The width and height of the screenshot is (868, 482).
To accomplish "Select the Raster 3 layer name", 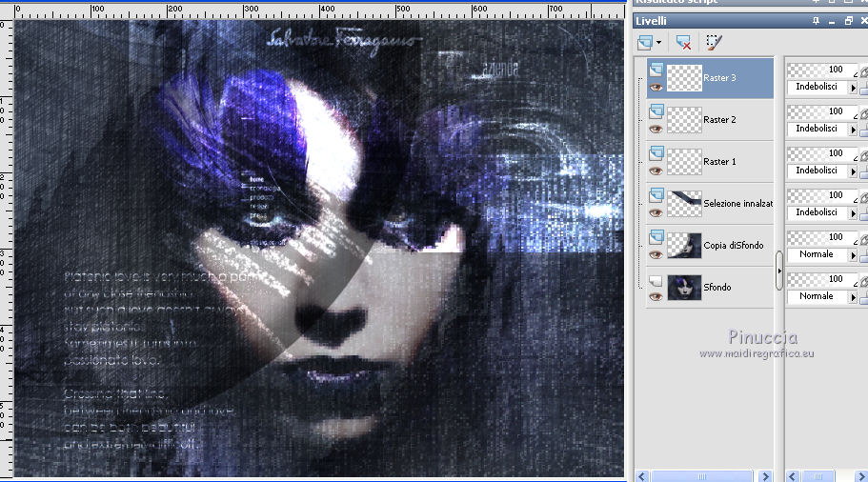I will [x=719, y=78].
